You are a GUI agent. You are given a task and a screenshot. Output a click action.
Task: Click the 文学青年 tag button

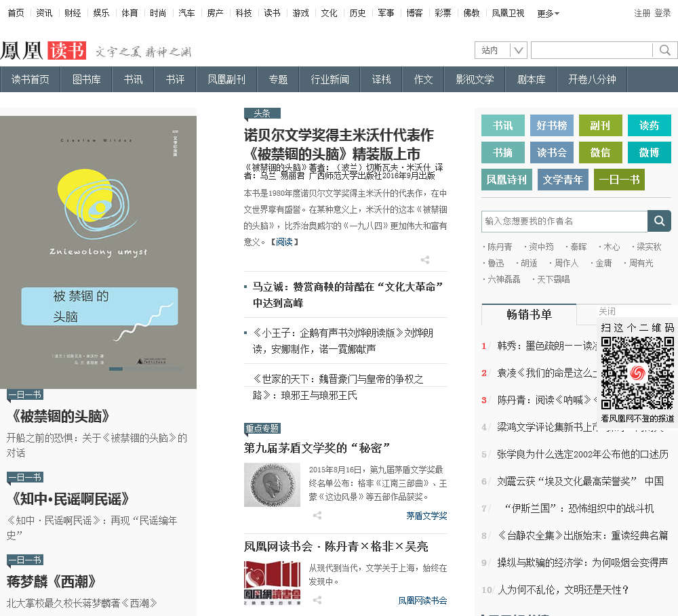(x=563, y=180)
